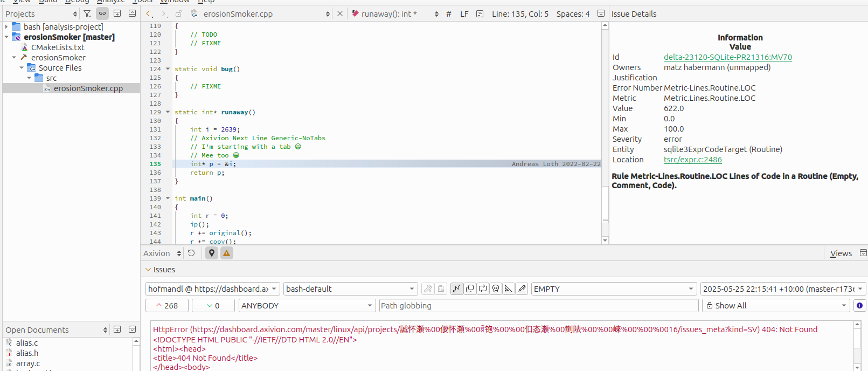The image size is (868, 371).
Task: Split the Open Documents pane
Action: pyautogui.click(x=117, y=329)
